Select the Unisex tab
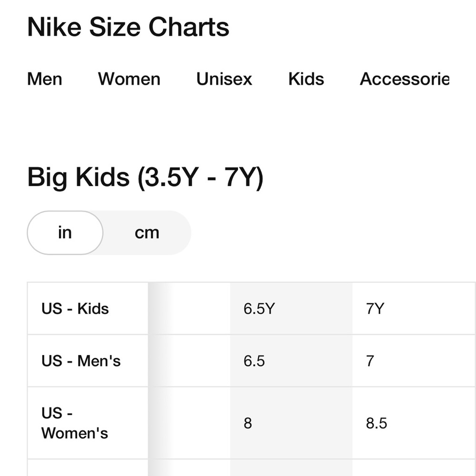Screen dimensions: 476x476 pyautogui.click(x=224, y=79)
